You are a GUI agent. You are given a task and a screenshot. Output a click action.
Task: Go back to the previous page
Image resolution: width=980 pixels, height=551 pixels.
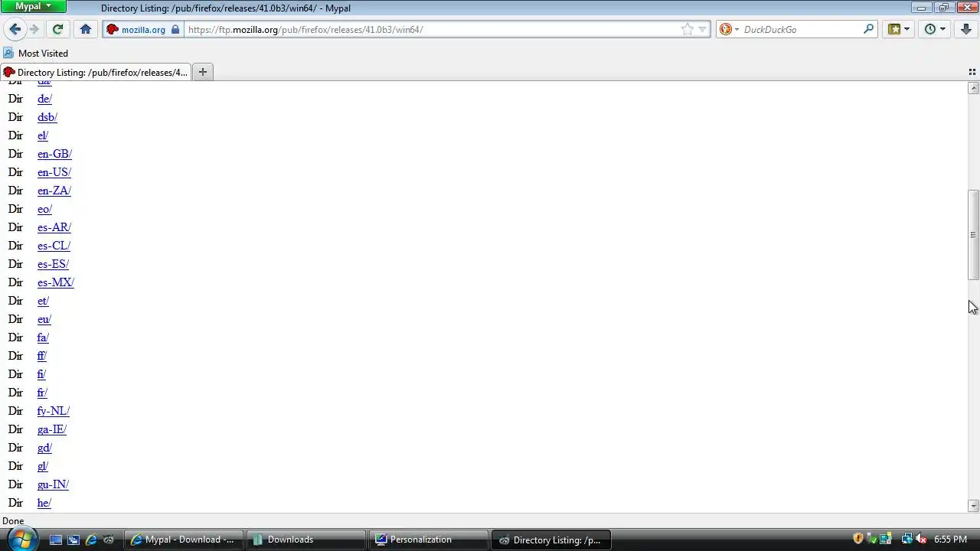tap(15, 29)
